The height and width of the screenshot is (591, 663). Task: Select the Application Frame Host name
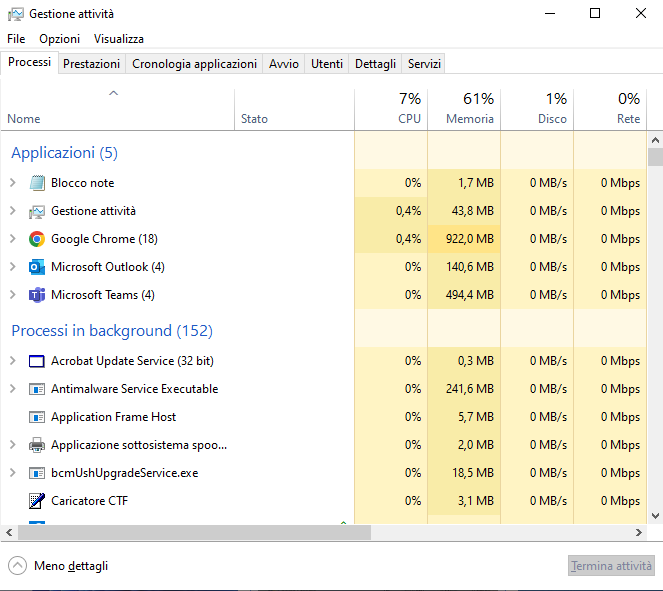tap(113, 417)
